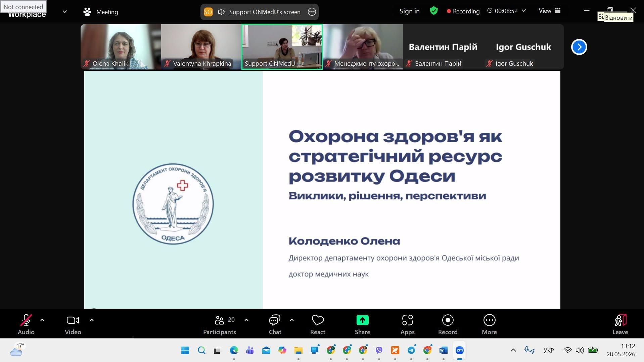The width and height of the screenshot is (644, 362).
Task: Click the Одеса health department logo
Action: [173, 204]
